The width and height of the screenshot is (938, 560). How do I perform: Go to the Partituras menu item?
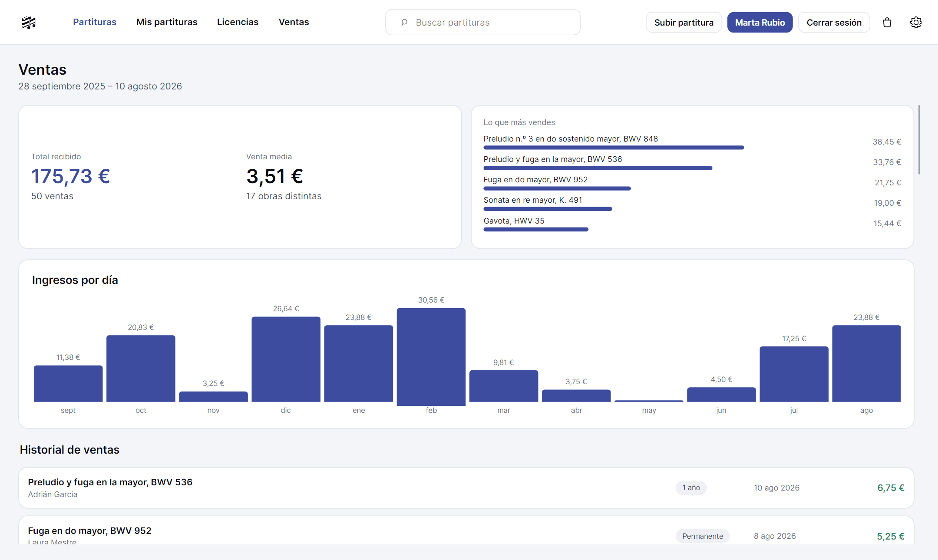click(x=95, y=22)
